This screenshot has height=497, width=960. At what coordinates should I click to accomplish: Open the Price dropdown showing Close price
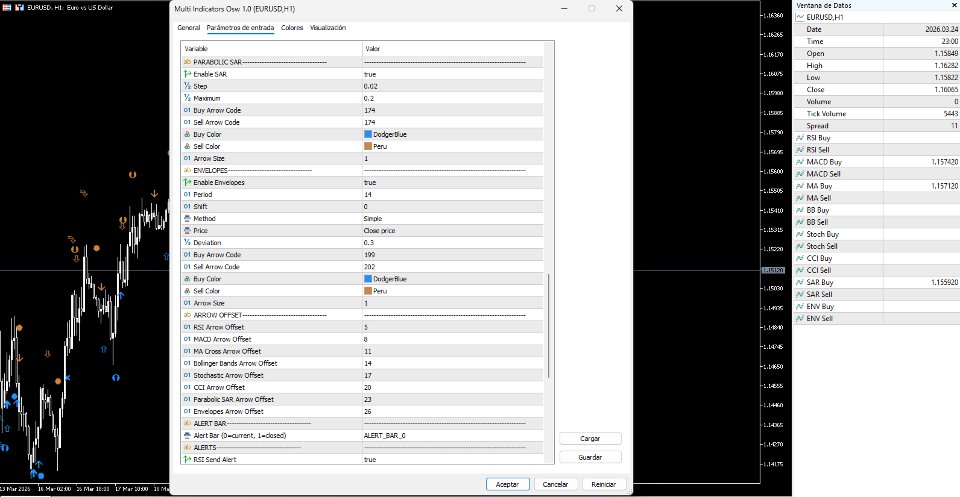click(452, 231)
